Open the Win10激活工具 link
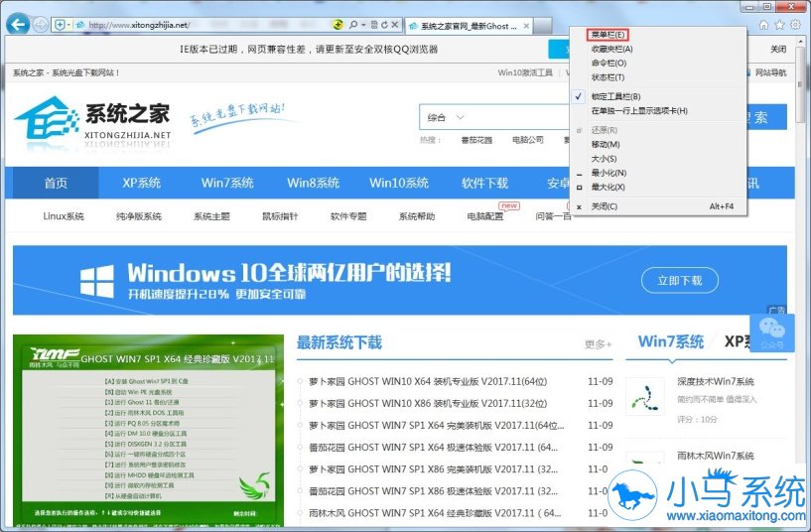This screenshot has width=811, height=532. 524,72
